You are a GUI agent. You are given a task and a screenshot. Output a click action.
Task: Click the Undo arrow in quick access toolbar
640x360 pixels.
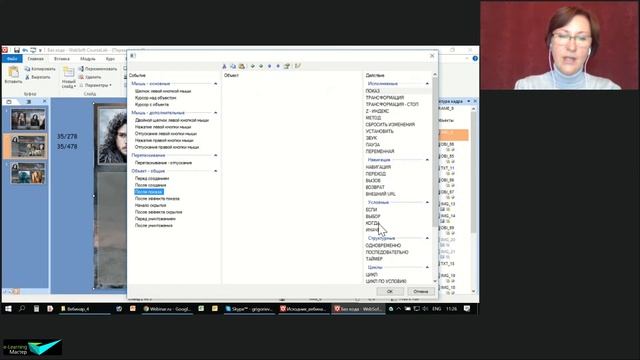25,50
